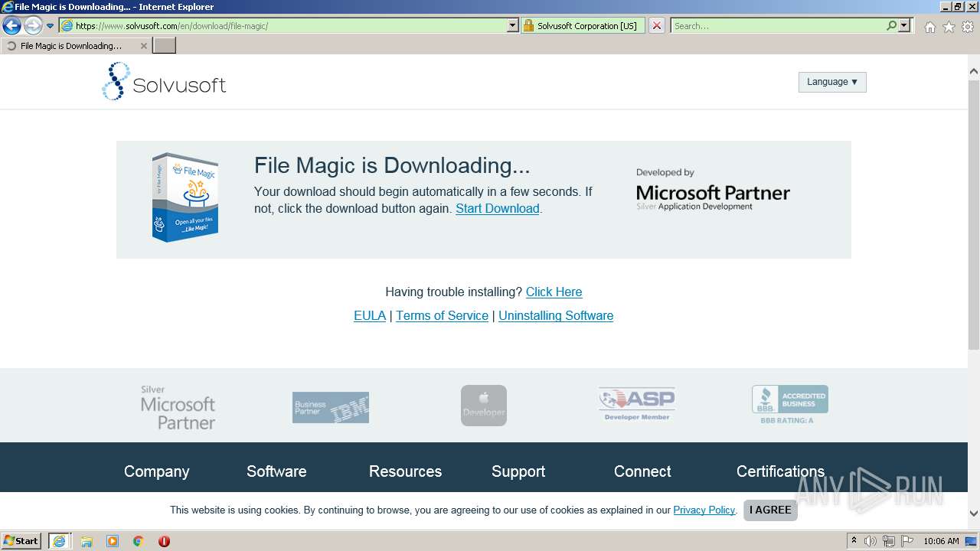Open Favorites star icon

(949, 27)
